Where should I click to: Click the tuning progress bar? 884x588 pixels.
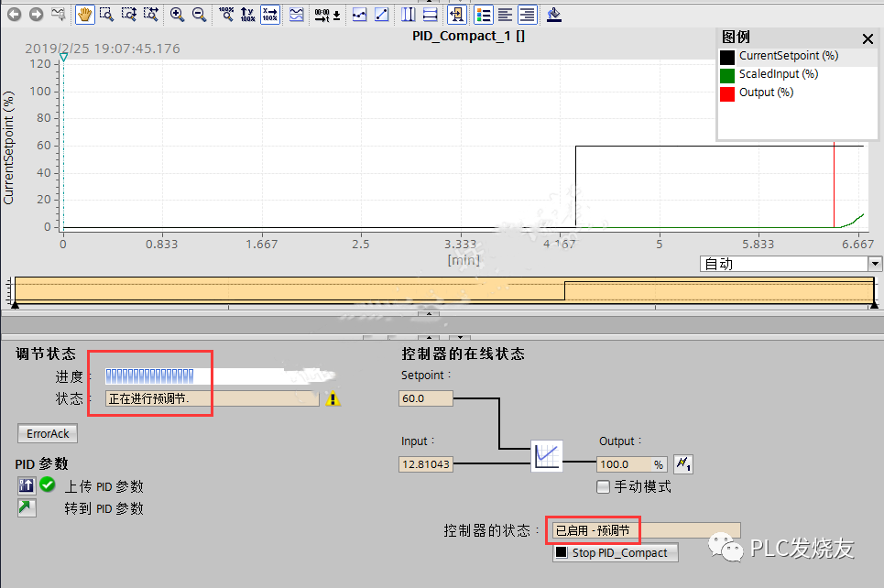(x=212, y=376)
